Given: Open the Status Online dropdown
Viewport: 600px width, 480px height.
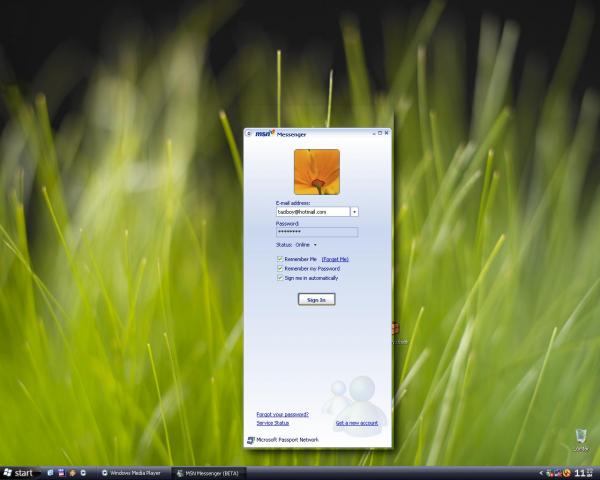Looking at the screenshot, I should click(305, 244).
